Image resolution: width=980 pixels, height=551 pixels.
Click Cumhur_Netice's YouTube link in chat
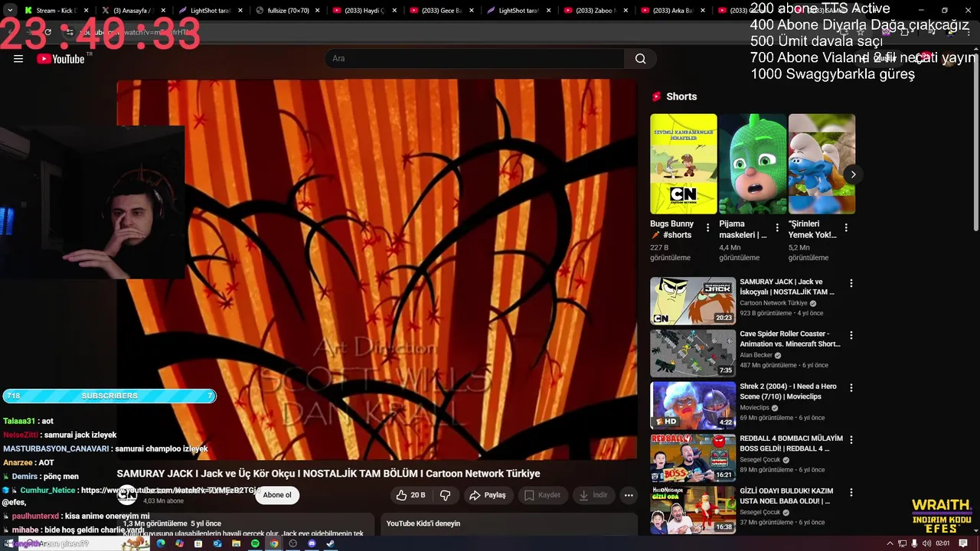pos(171,490)
